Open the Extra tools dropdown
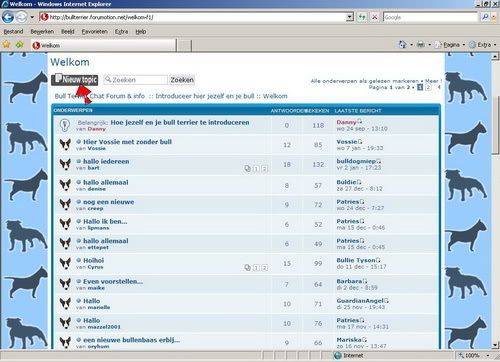Image resolution: width=500 pixels, height=362 pixels. tap(495, 45)
